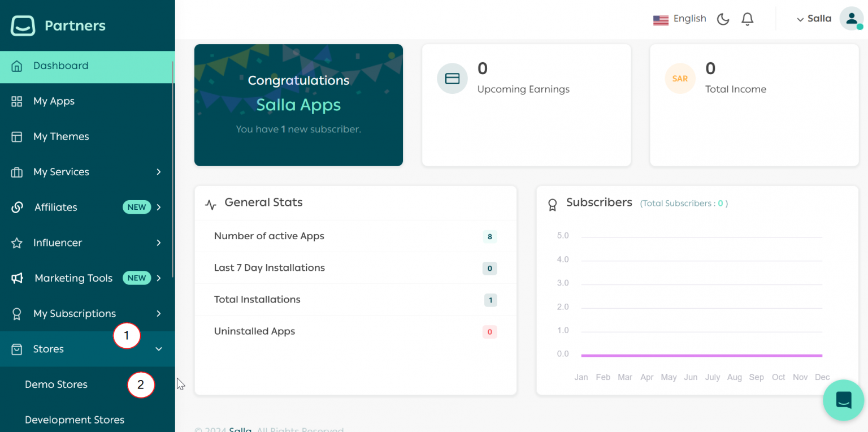Click the Subscribers panel icon
This screenshot has width=868, height=432.
(552, 205)
